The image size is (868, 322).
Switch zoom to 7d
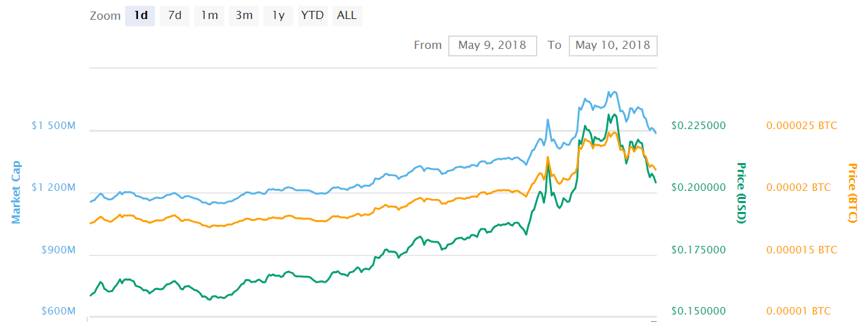click(x=175, y=16)
